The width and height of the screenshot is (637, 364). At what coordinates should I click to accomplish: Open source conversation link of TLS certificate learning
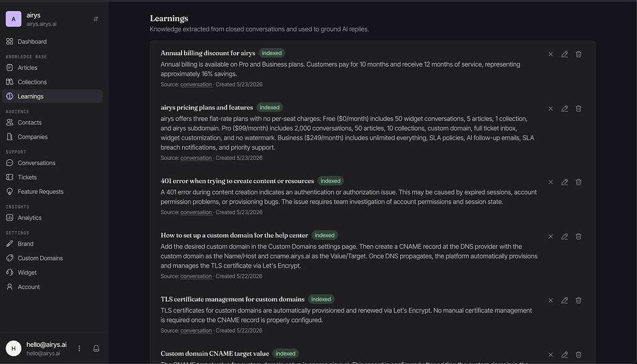coord(196,331)
